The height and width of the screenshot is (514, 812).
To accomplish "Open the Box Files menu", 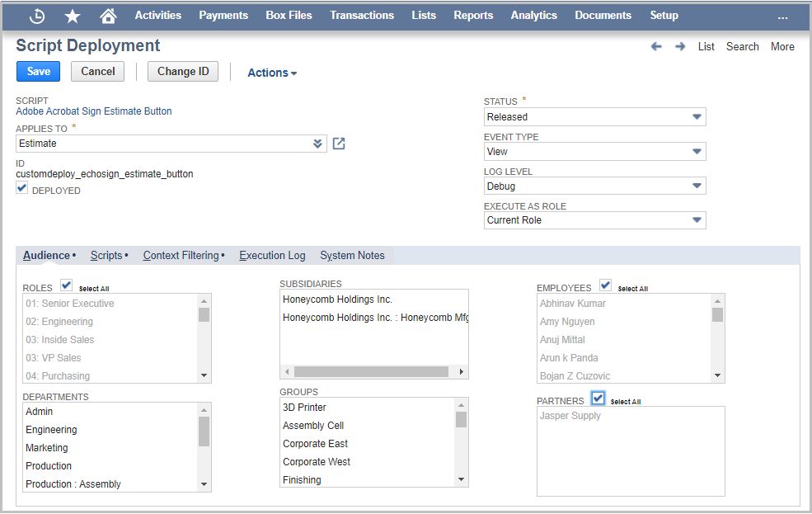I will click(289, 16).
